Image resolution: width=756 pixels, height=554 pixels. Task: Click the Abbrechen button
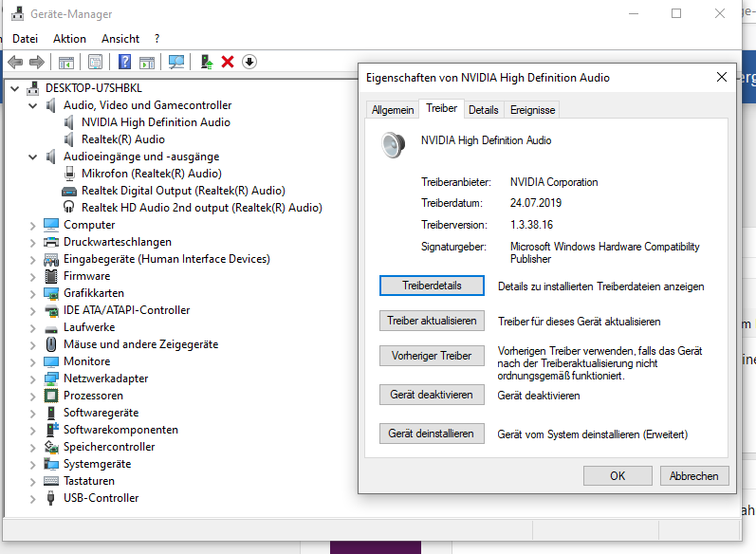pyautogui.click(x=693, y=476)
